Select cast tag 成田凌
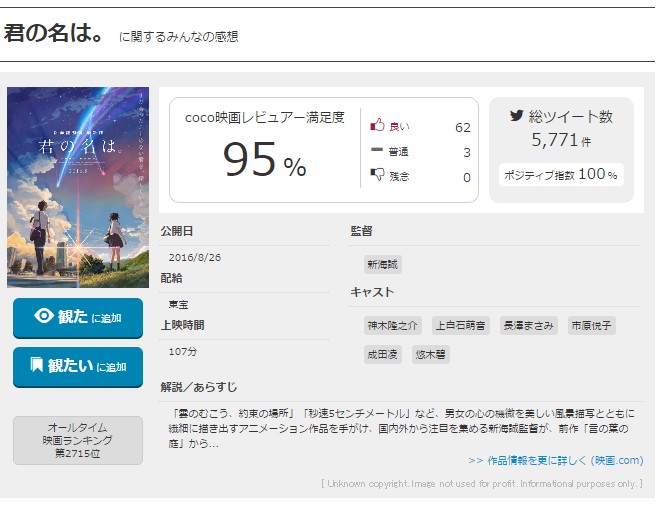This screenshot has height=510, width=658. tap(382, 355)
